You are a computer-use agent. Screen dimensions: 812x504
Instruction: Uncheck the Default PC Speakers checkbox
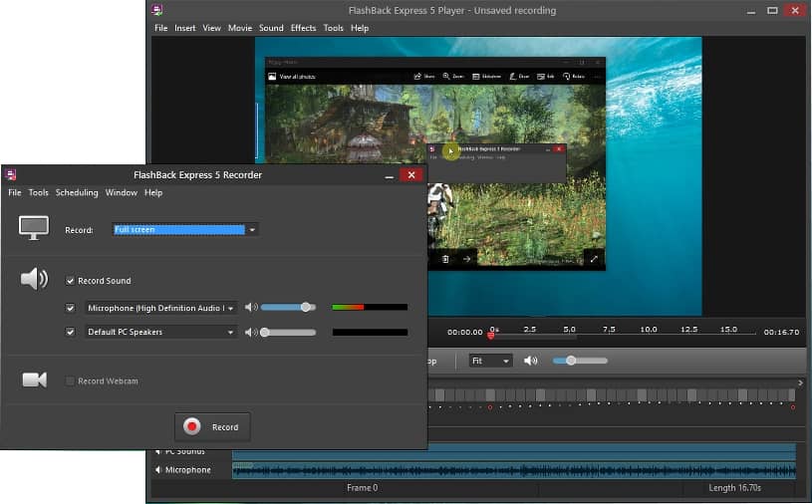(x=70, y=332)
